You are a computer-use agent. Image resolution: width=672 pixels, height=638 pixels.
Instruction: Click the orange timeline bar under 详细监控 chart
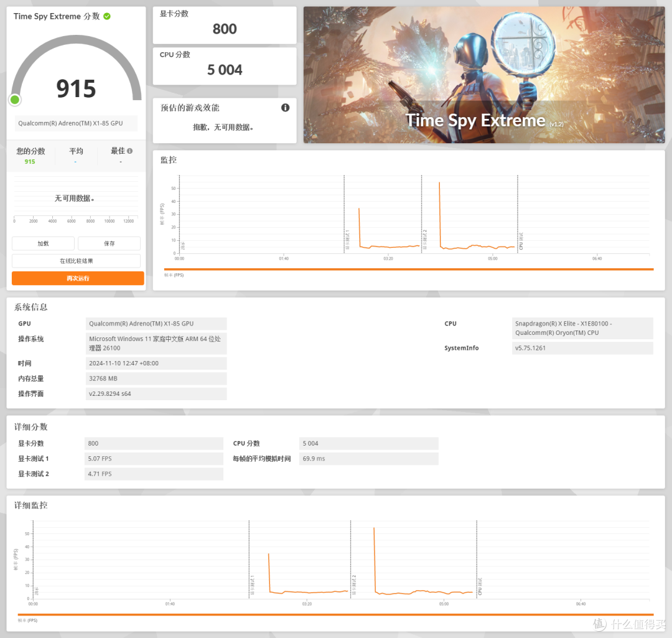[x=335, y=614]
